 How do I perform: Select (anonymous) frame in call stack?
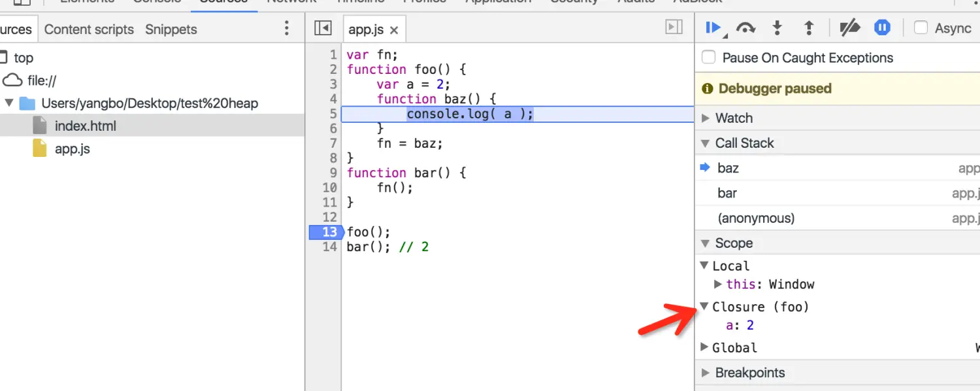838,218
